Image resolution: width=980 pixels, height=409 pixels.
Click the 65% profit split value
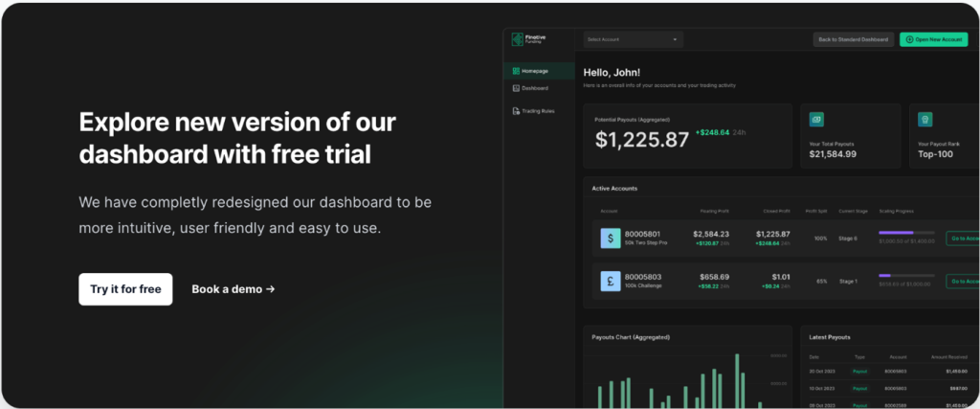click(822, 282)
